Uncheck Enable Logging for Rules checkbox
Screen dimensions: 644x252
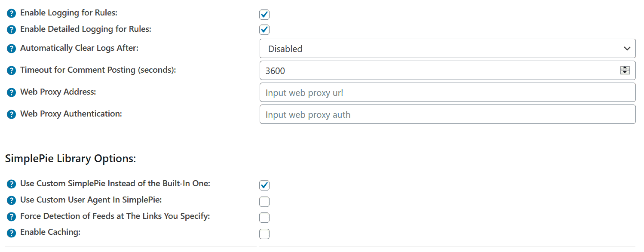point(264,15)
